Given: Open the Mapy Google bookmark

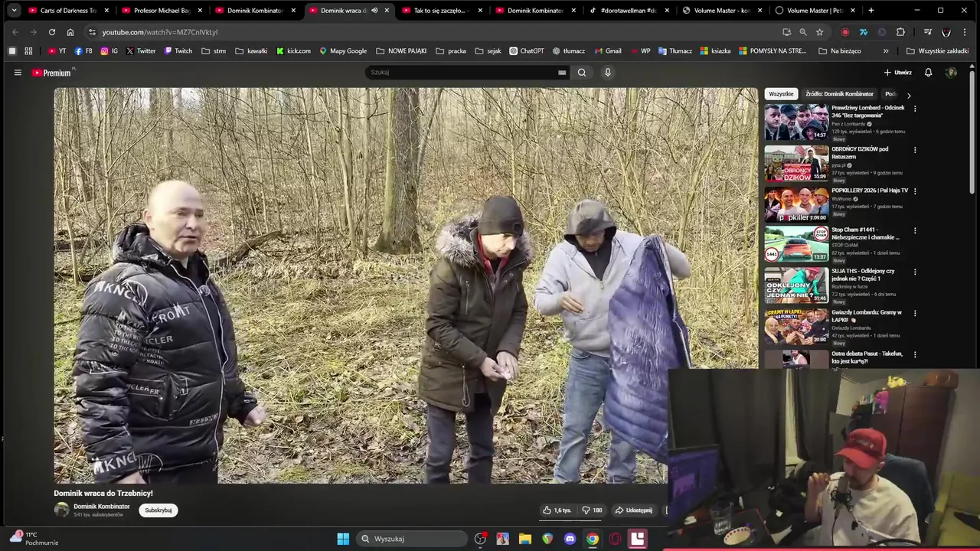Looking at the screenshot, I should pos(343,51).
